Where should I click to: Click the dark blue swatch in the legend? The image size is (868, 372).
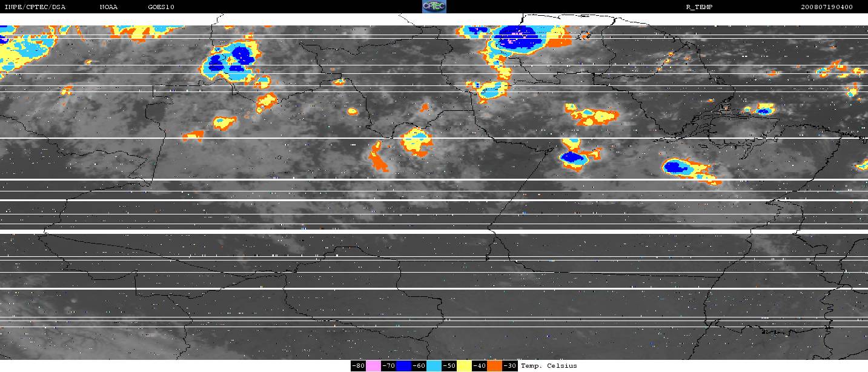coord(403,366)
